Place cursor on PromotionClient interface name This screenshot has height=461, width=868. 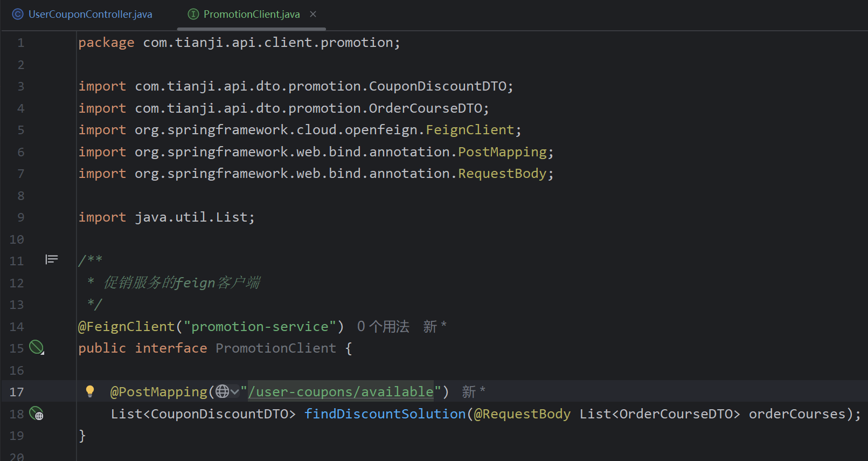(x=276, y=348)
